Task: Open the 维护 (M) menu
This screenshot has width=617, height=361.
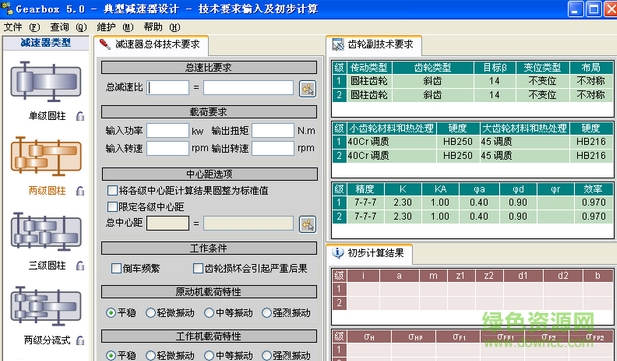Action: click(x=115, y=27)
